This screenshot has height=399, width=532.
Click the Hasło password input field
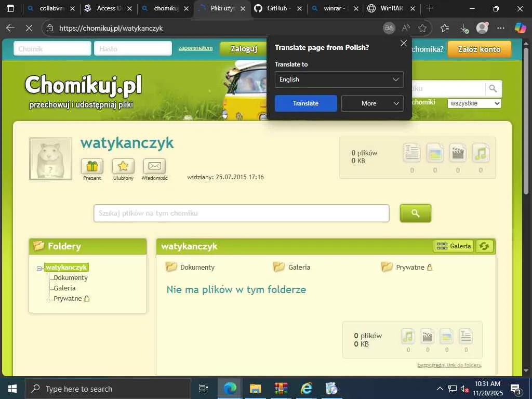133,48
